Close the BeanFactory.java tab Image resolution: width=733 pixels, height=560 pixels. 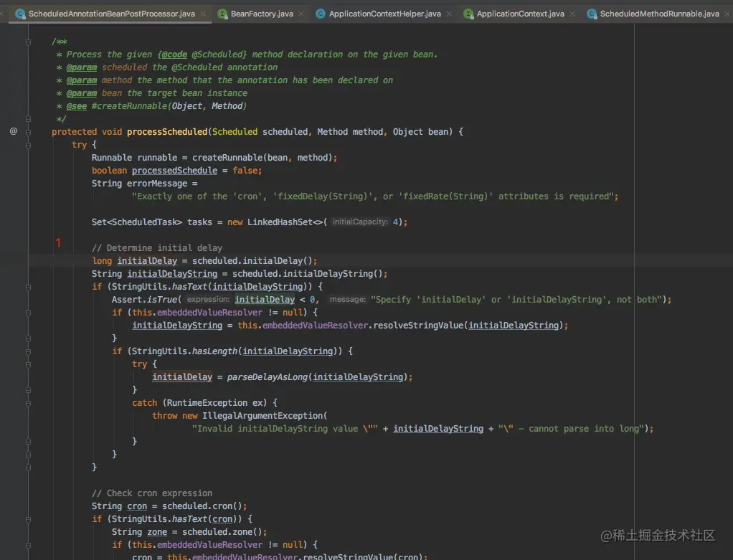[x=301, y=14]
